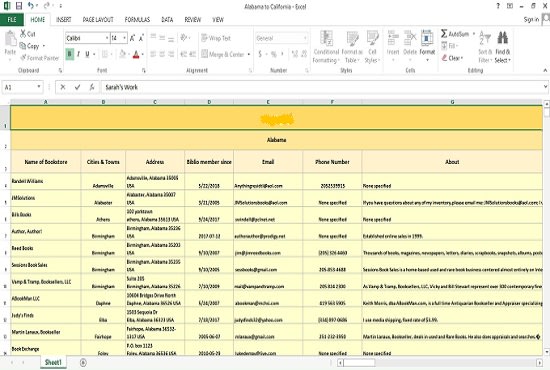Click the fill color bucket swatch
The height and width of the screenshot is (370, 550).
[122, 54]
